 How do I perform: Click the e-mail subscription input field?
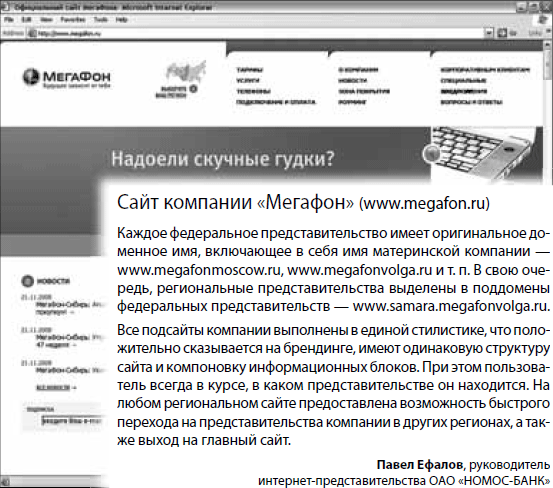coord(72,421)
